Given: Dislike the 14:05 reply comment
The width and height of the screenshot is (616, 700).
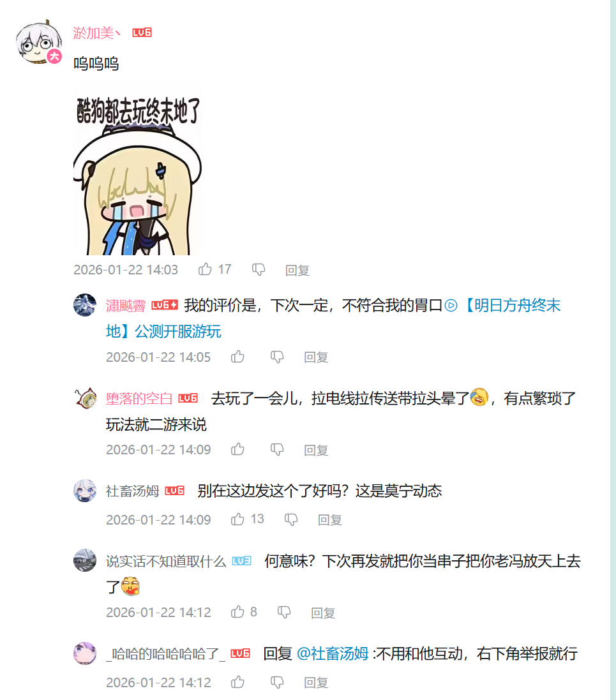Looking at the screenshot, I should click(x=278, y=357).
